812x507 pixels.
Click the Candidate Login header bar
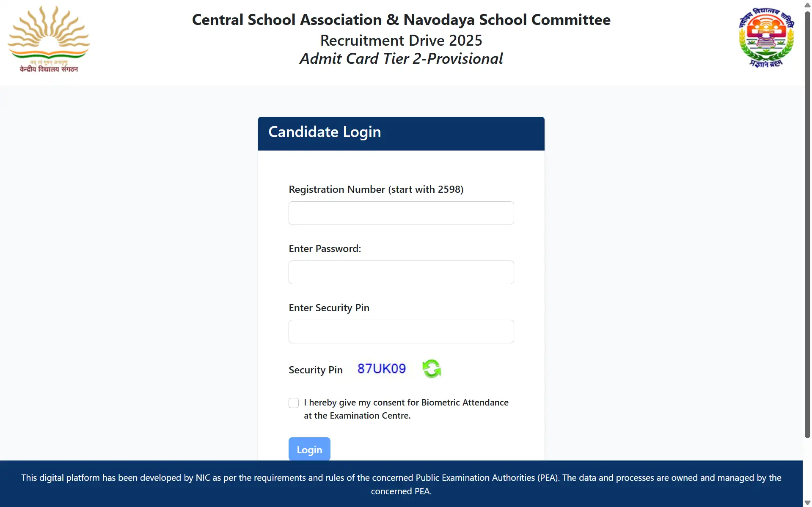401,132
